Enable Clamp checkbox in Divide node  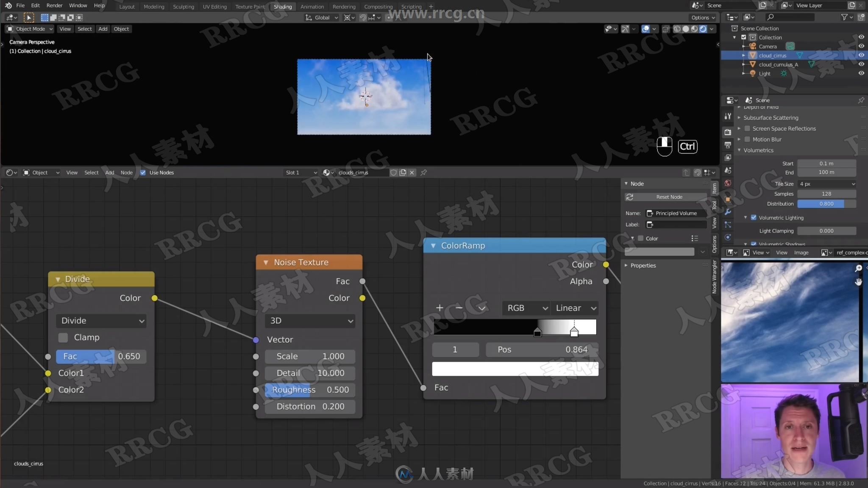pos(63,337)
